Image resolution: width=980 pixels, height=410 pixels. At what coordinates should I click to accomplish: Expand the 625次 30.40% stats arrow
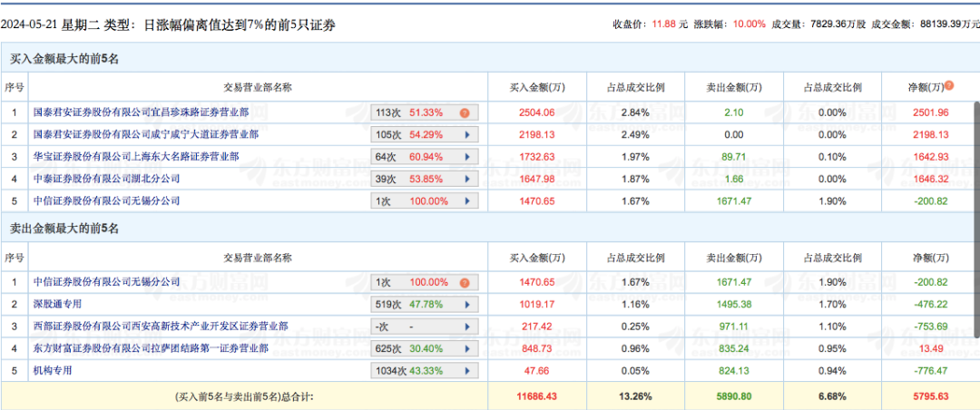pos(466,348)
